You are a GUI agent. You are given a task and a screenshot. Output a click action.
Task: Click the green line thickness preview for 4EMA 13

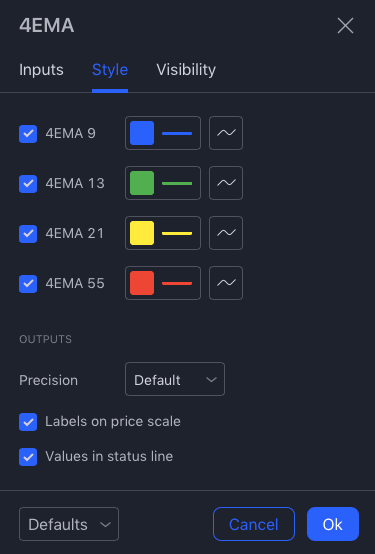pos(177,183)
